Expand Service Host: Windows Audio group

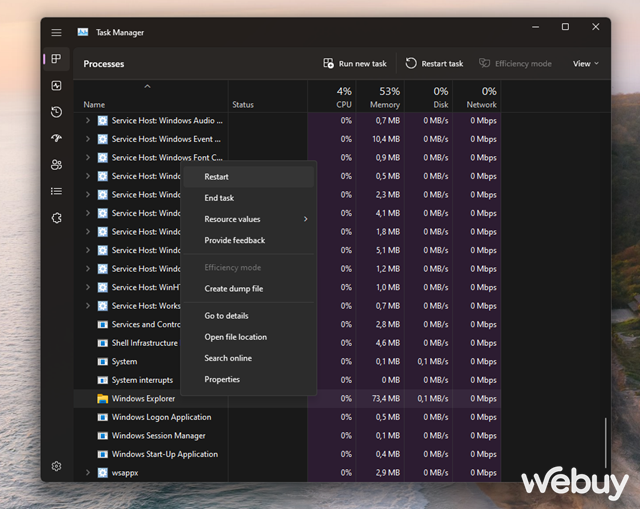coord(88,120)
